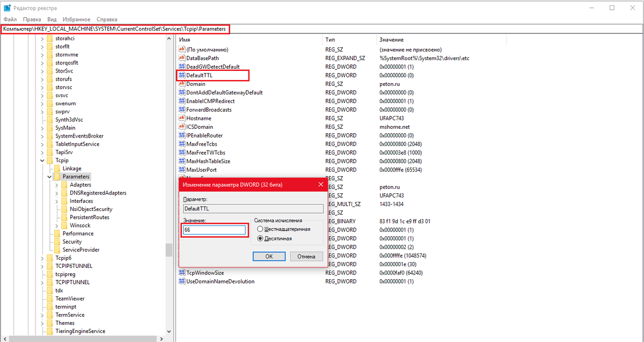Open the Правка menu

32,19
